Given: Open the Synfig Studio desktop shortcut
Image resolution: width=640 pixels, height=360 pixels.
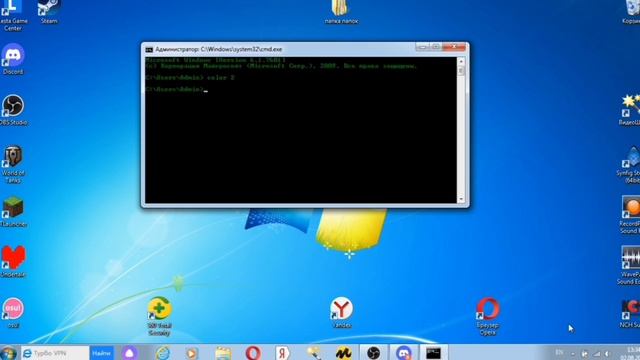Looking at the screenshot, I should point(629,164).
